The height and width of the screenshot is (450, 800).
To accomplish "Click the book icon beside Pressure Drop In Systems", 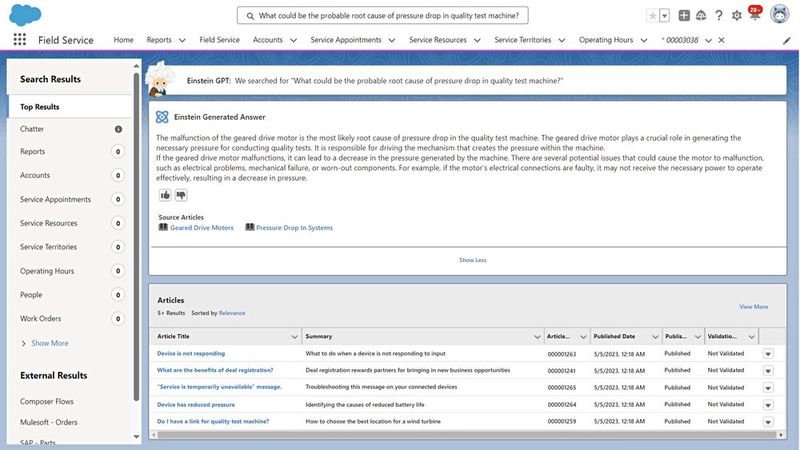I will click(x=249, y=227).
